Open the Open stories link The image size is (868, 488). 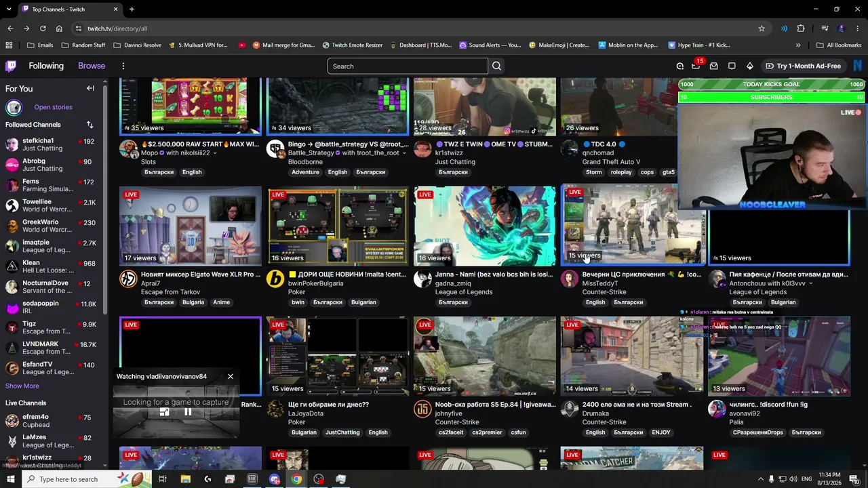[x=53, y=107]
